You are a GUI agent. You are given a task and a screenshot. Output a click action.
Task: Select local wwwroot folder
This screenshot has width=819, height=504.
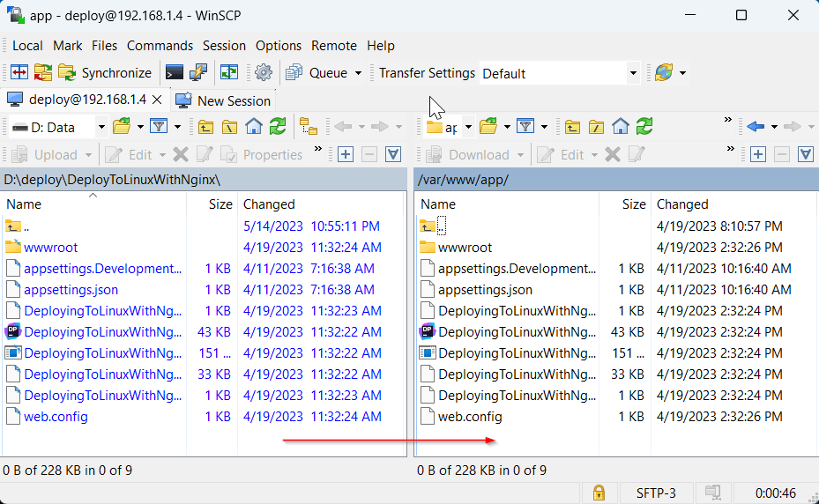click(50, 248)
